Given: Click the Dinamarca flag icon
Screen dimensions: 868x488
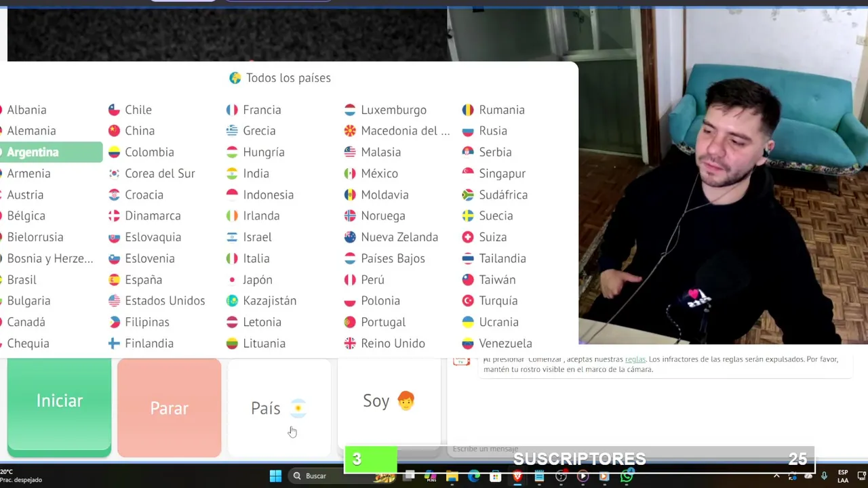Looking at the screenshot, I should 114,216.
